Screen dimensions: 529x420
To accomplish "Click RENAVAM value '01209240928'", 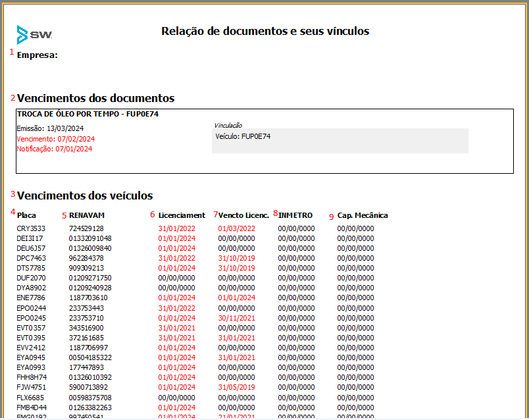I will [x=90, y=288].
